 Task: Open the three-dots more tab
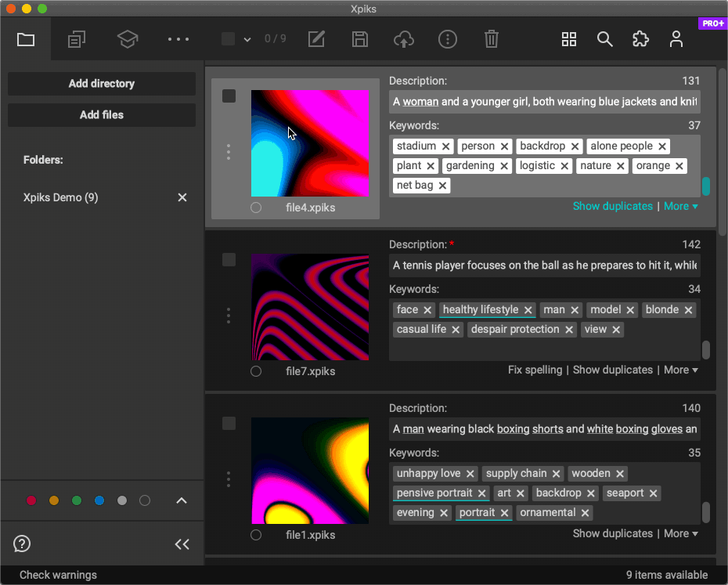tap(178, 39)
